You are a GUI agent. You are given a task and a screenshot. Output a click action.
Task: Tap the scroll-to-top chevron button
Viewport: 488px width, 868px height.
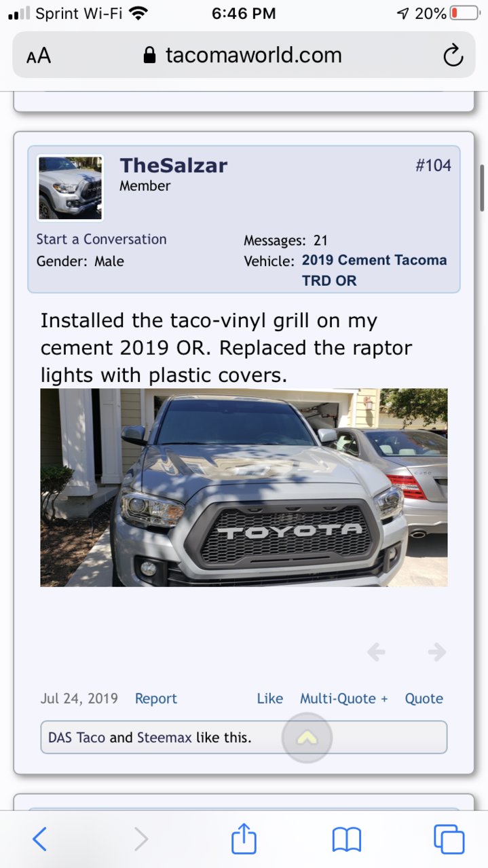307,738
